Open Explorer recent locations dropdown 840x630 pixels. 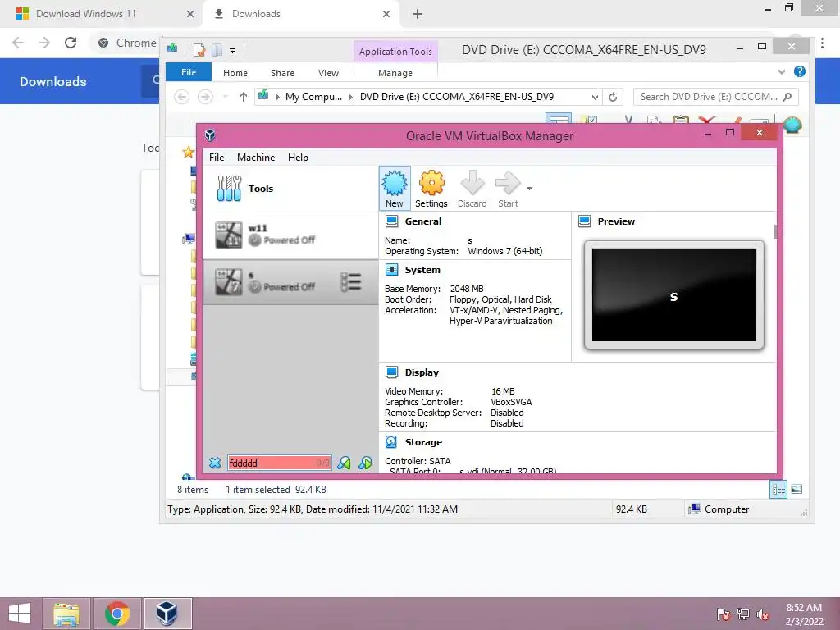225,97
